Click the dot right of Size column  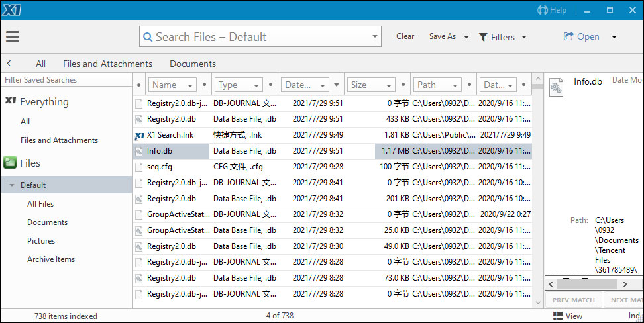(403, 85)
